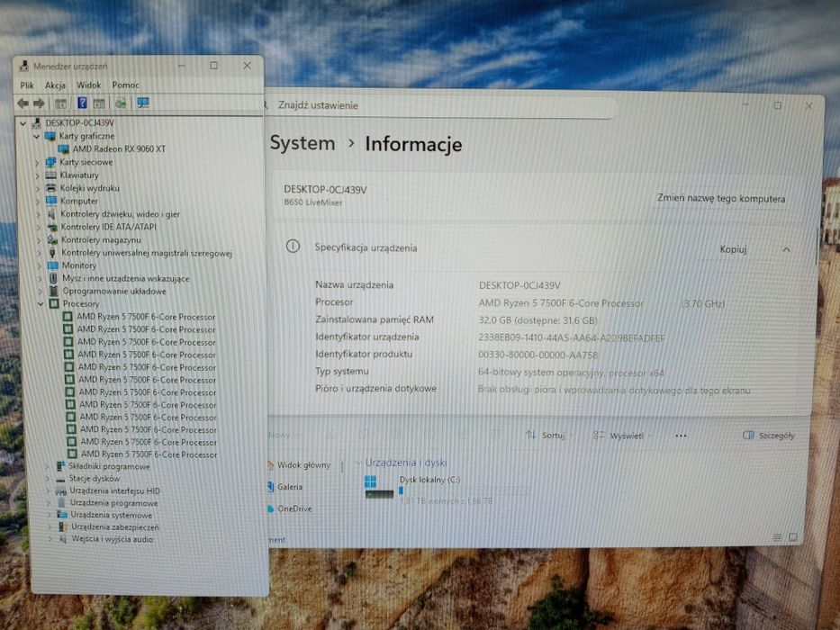Collapse the DESKTOP-0CJ439V root node

23,123
